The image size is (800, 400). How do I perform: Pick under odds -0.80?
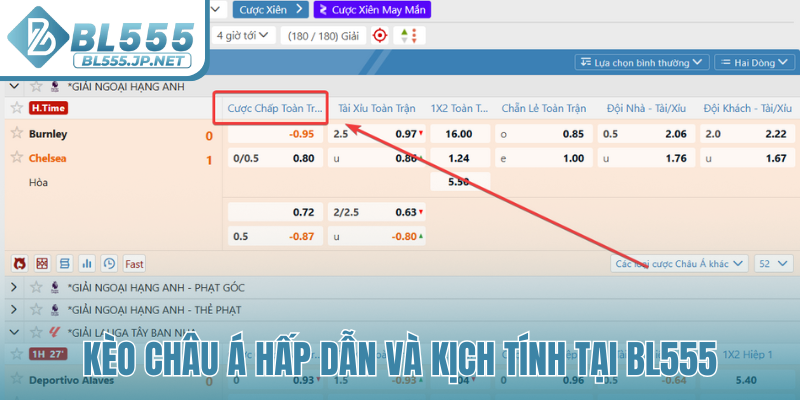pyautogui.click(x=377, y=236)
